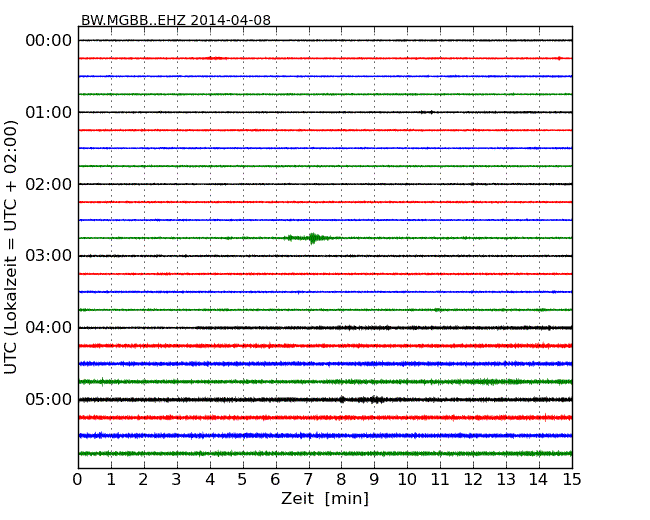Click the 02:00 time label
650x520 pixels.
coord(49,184)
